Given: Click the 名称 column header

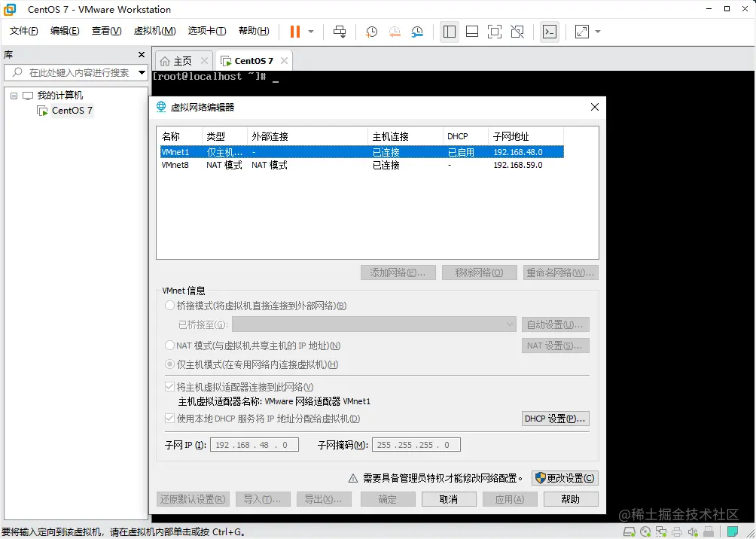Looking at the screenshot, I should coord(179,136).
